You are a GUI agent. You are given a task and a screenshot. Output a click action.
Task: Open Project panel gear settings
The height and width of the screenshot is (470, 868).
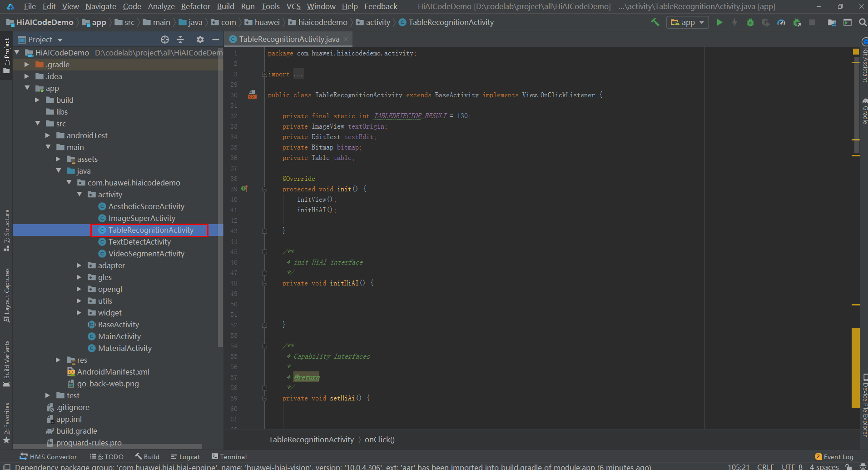[200, 40]
